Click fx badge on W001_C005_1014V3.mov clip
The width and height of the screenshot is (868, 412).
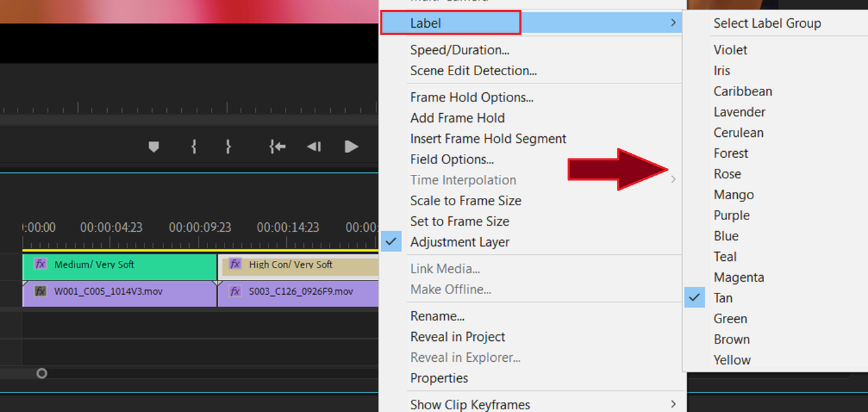pyautogui.click(x=41, y=291)
